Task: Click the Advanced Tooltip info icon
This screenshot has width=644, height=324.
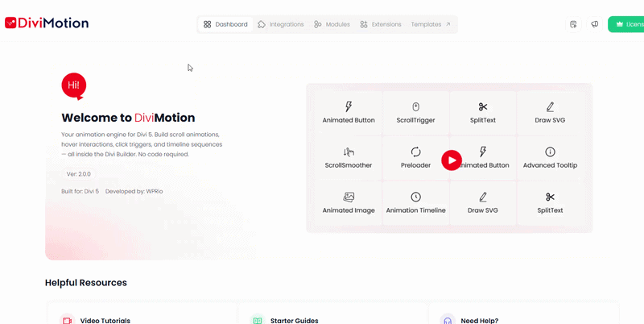Action: [x=550, y=152]
